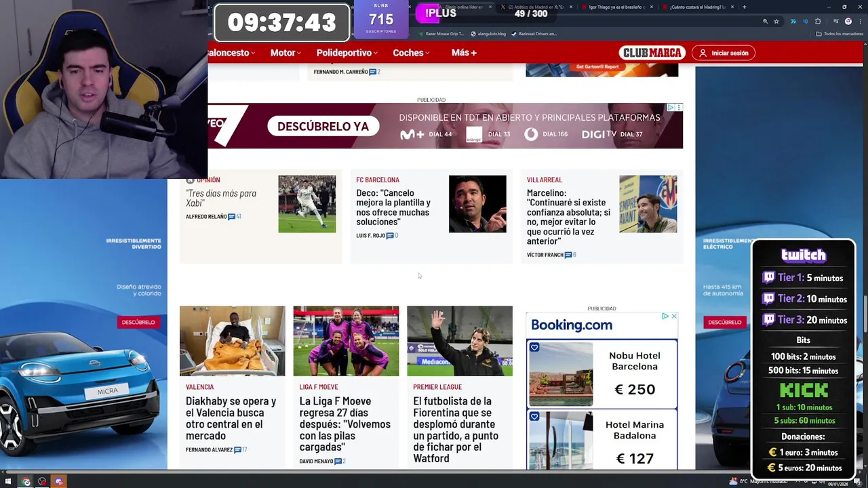Screen dimensions: 868x488
Task: Open the Club Marca logo button
Action: tap(652, 53)
